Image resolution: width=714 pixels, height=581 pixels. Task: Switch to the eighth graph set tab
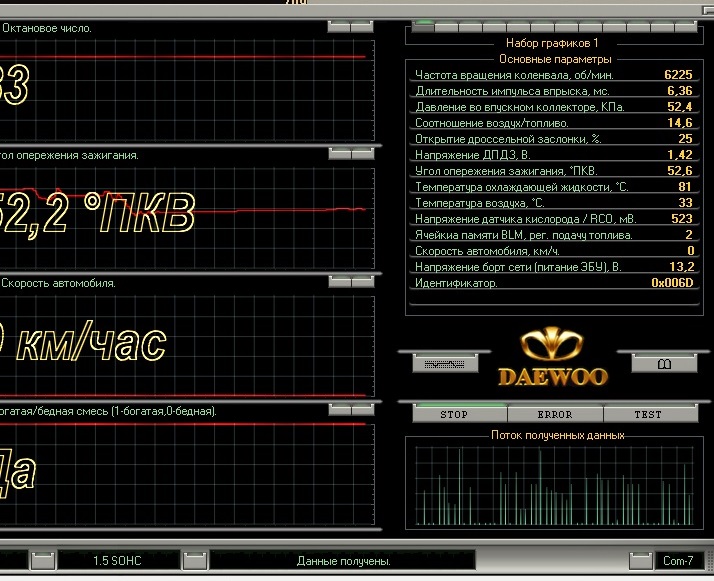[x=590, y=27]
